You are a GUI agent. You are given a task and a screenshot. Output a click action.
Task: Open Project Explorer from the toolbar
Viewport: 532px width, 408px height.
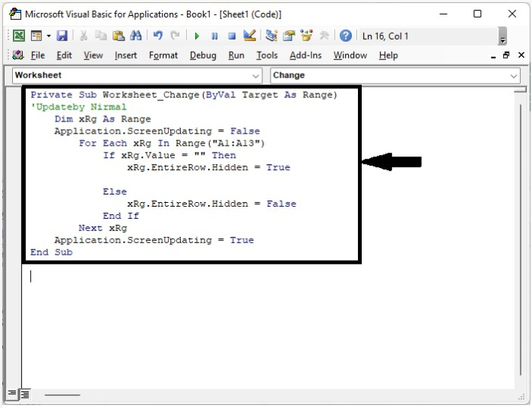click(271, 36)
